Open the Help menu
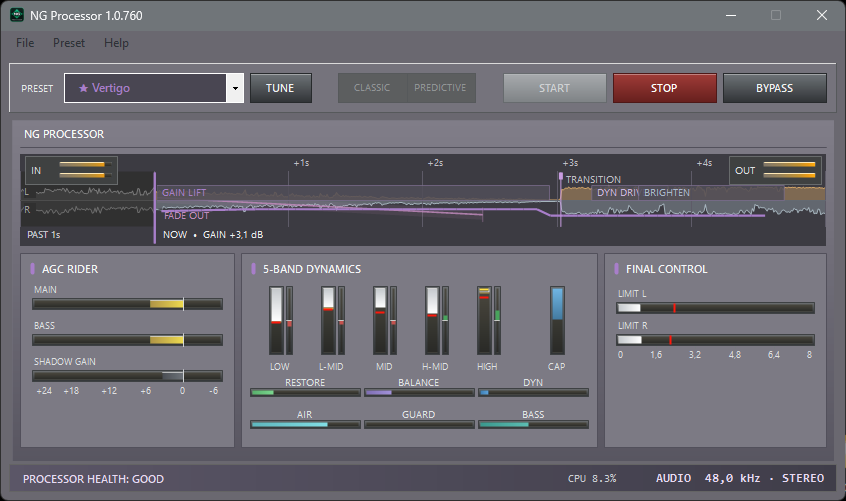This screenshot has width=846, height=501. 116,43
